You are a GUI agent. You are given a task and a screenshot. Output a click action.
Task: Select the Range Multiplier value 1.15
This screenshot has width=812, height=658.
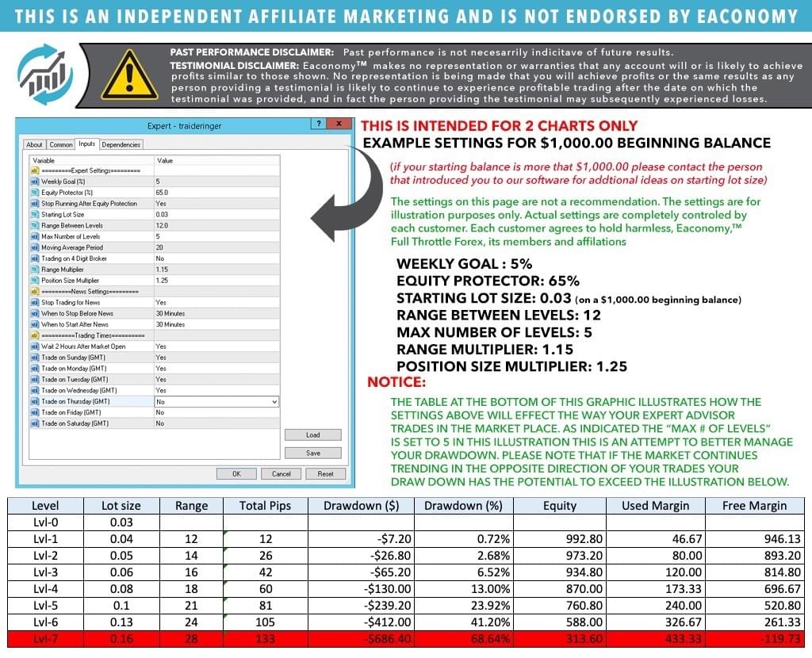click(216, 270)
